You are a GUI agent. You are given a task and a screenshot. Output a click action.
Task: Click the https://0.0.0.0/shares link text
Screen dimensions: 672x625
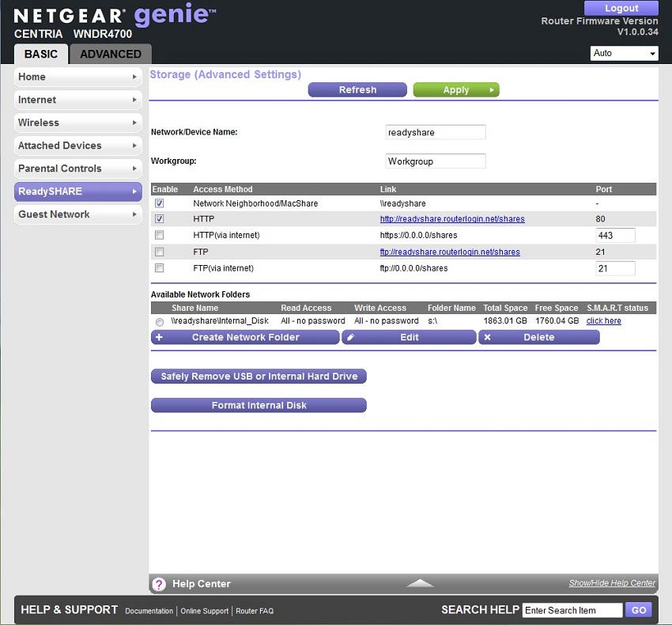click(418, 235)
